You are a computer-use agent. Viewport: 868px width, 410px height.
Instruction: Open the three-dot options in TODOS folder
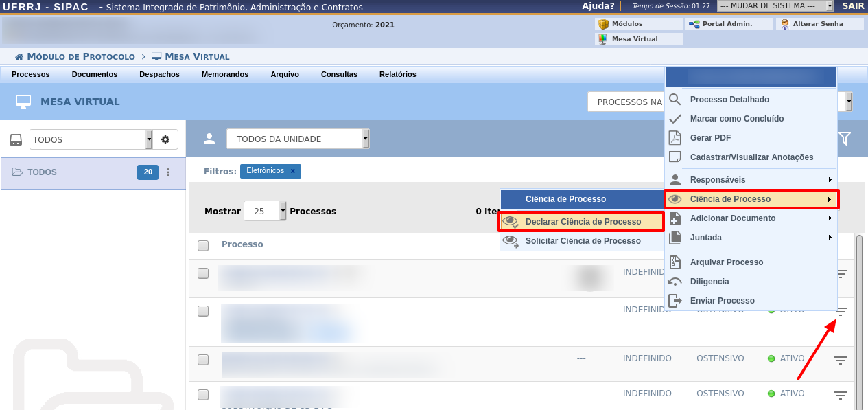click(168, 172)
